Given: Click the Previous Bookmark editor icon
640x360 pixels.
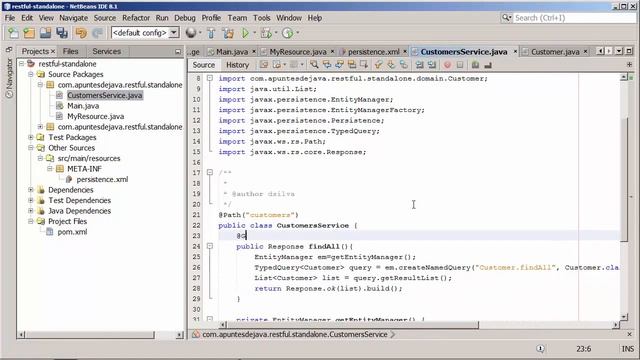Looking at the screenshot, I should 378,64.
